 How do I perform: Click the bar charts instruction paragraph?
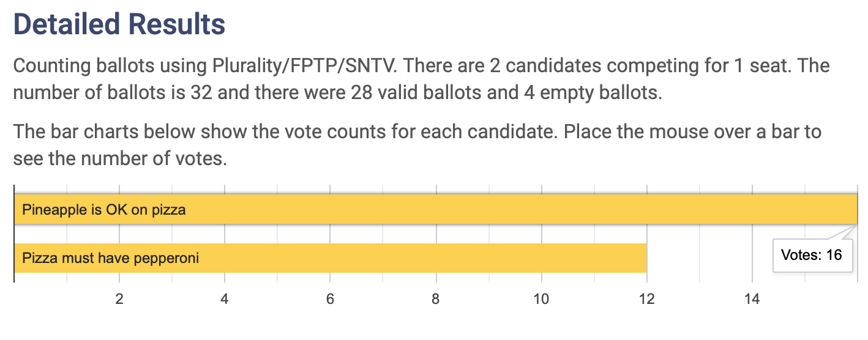pos(417,145)
